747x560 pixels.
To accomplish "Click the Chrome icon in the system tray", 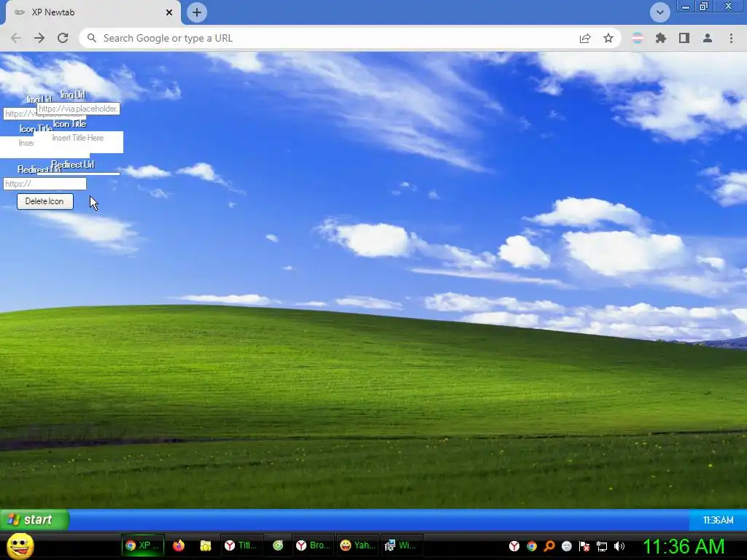I will (532, 546).
